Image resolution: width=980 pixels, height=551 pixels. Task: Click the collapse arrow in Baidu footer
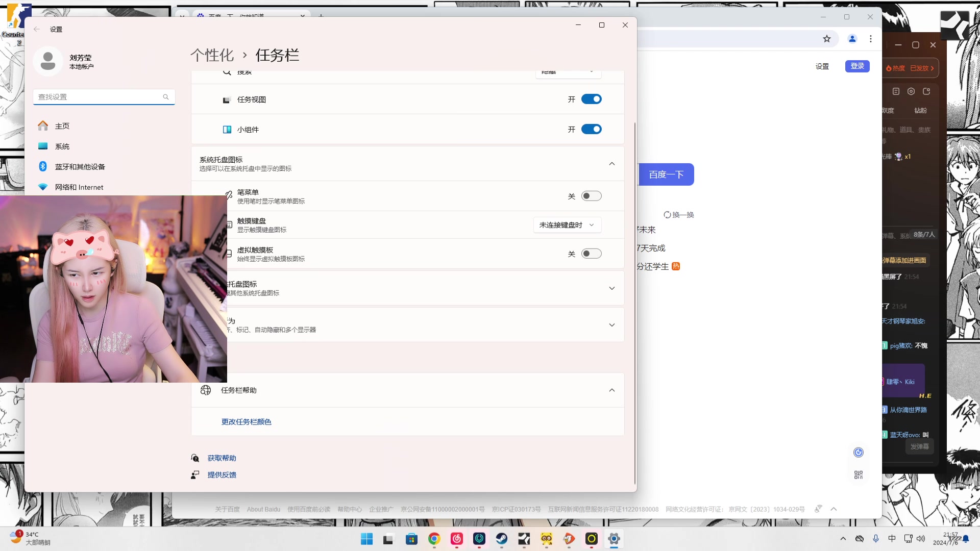834,509
